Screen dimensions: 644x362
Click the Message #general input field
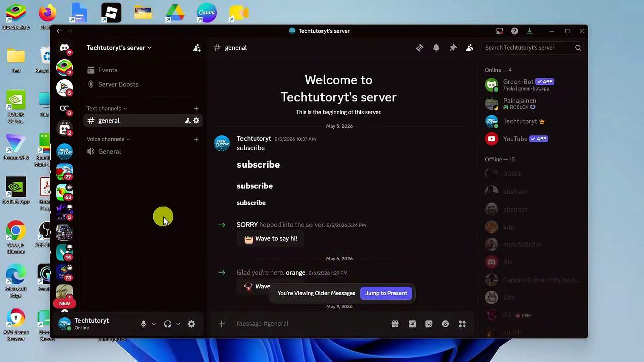pyautogui.click(x=309, y=324)
